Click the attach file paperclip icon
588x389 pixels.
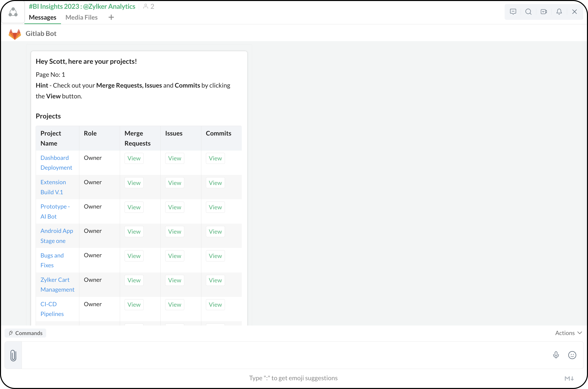13,355
